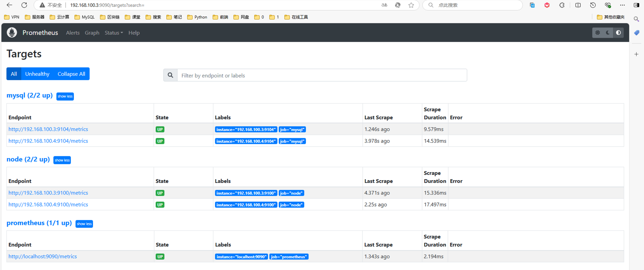Open the VPN bookmarks folder
Viewport: 644px width, 270px height.
pyautogui.click(x=12, y=17)
